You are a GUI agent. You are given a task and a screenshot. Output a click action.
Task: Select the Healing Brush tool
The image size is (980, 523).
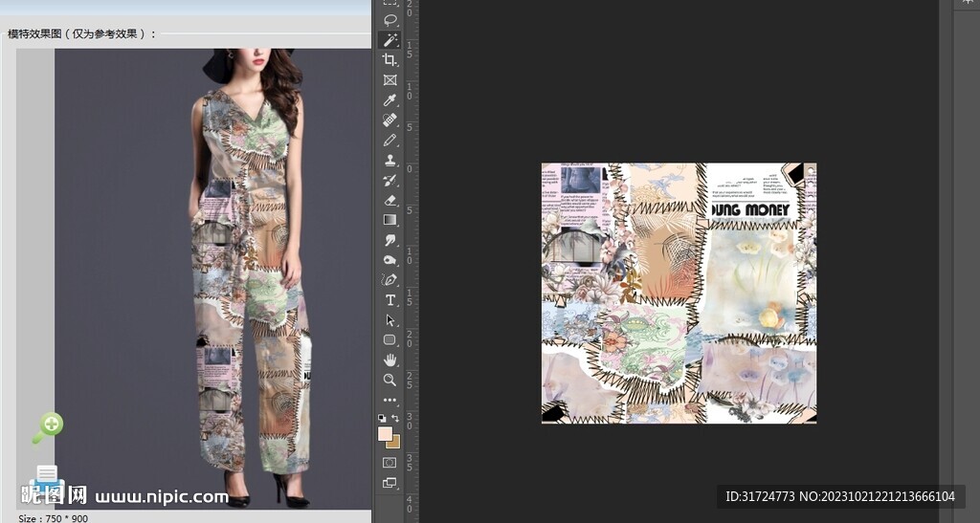coord(390,120)
